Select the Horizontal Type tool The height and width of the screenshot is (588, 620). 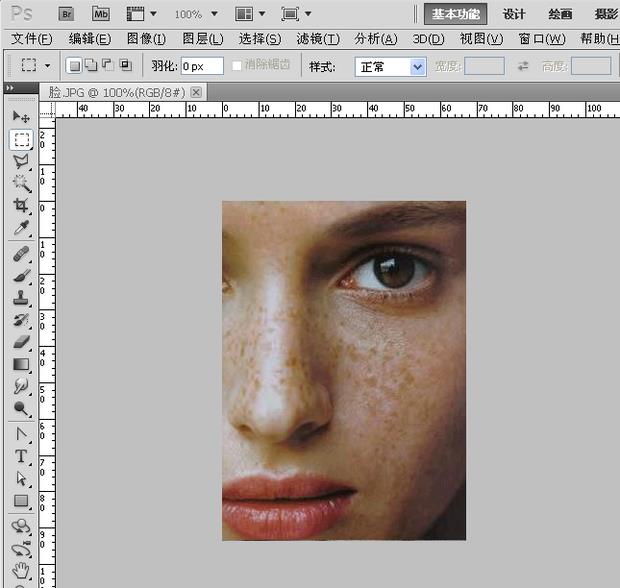tap(21, 456)
